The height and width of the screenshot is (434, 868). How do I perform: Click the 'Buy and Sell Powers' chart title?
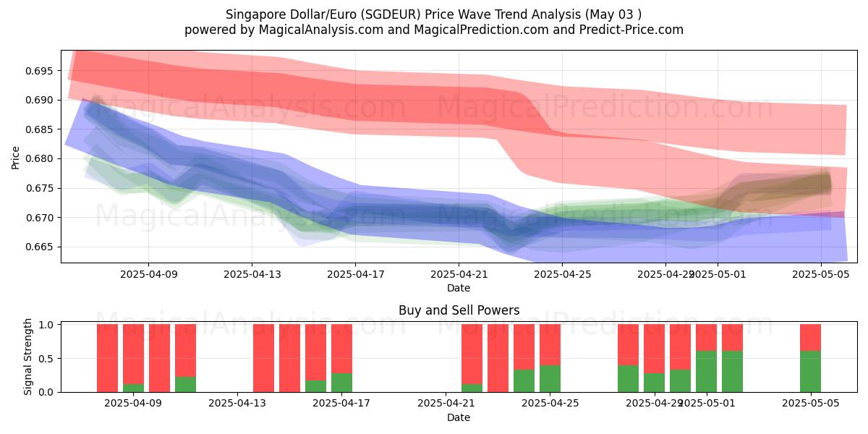pos(459,310)
